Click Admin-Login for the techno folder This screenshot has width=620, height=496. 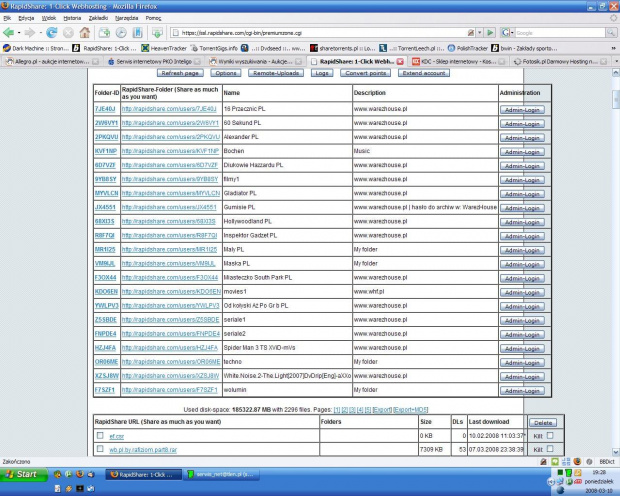tap(522, 363)
